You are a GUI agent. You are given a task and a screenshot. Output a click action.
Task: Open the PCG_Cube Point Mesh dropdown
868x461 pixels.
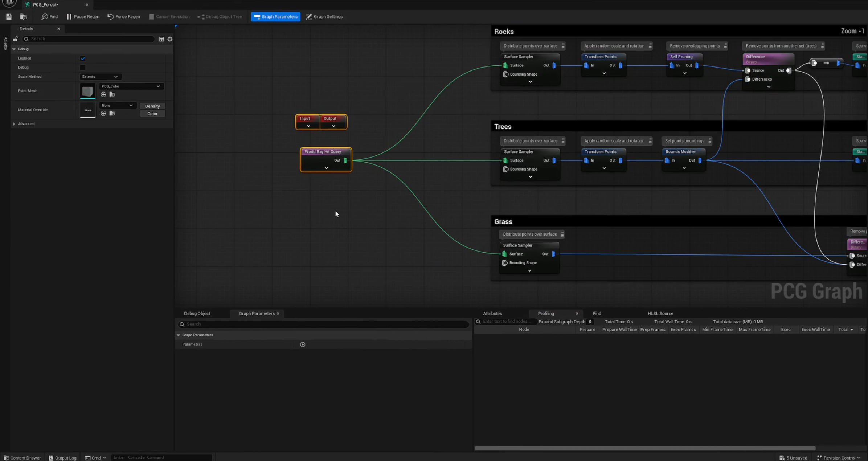pyautogui.click(x=131, y=86)
